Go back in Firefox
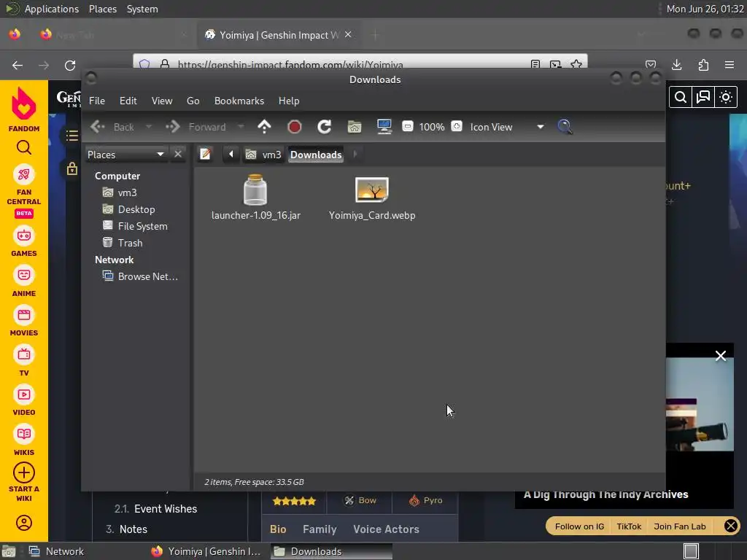Screen dimensions: 747x560 click(18, 65)
